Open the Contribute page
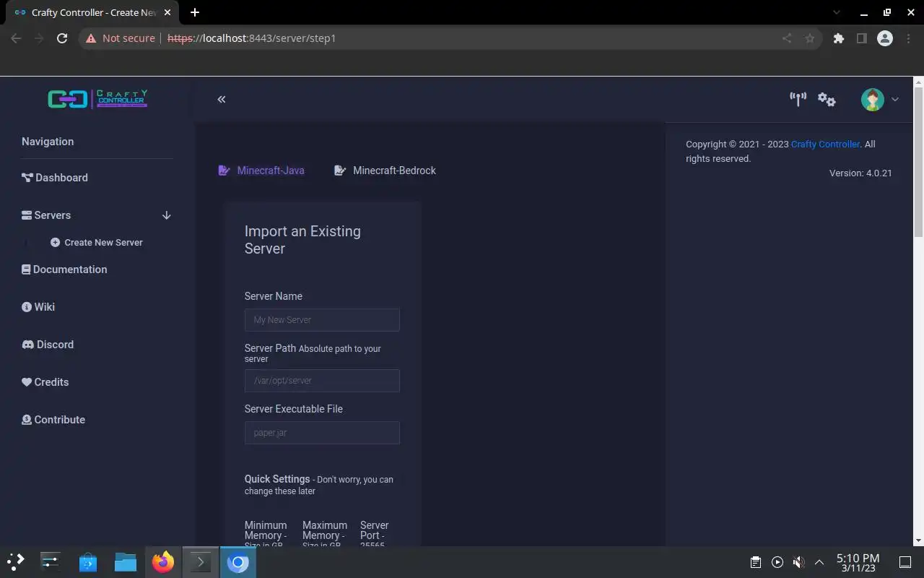The image size is (924, 578). click(x=53, y=420)
